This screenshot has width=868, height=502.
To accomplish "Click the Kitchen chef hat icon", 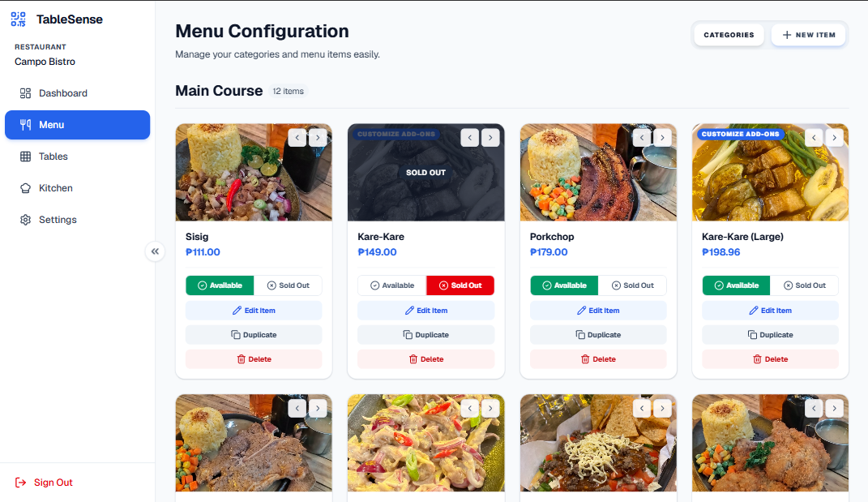I will [x=25, y=188].
